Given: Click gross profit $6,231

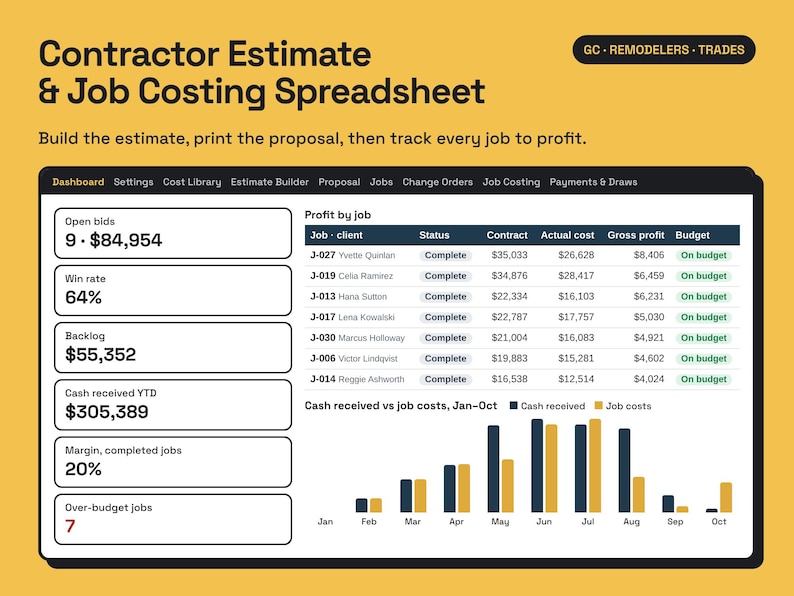Looking at the screenshot, I should 649,297.
